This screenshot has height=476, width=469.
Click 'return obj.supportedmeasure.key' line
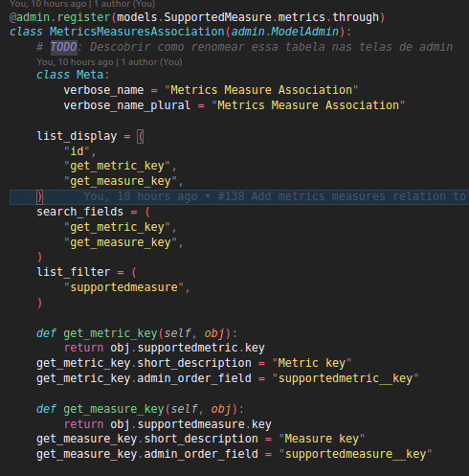click(167, 424)
